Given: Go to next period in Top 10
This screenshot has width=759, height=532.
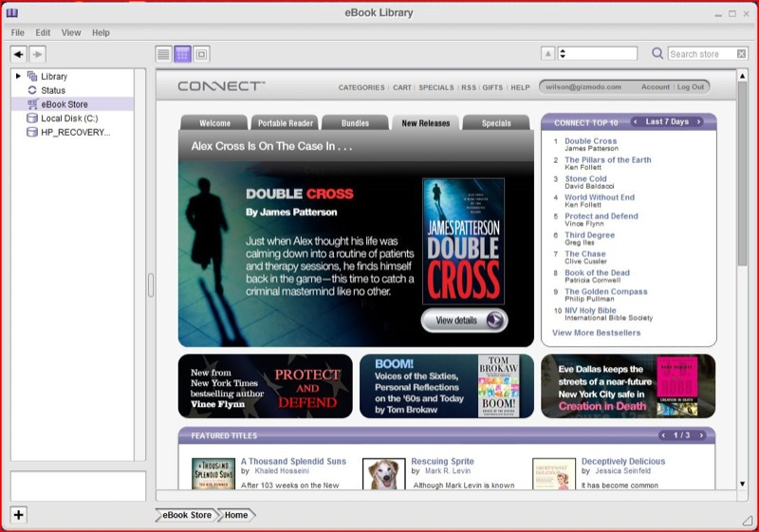Looking at the screenshot, I should click(x=698, y=122).
